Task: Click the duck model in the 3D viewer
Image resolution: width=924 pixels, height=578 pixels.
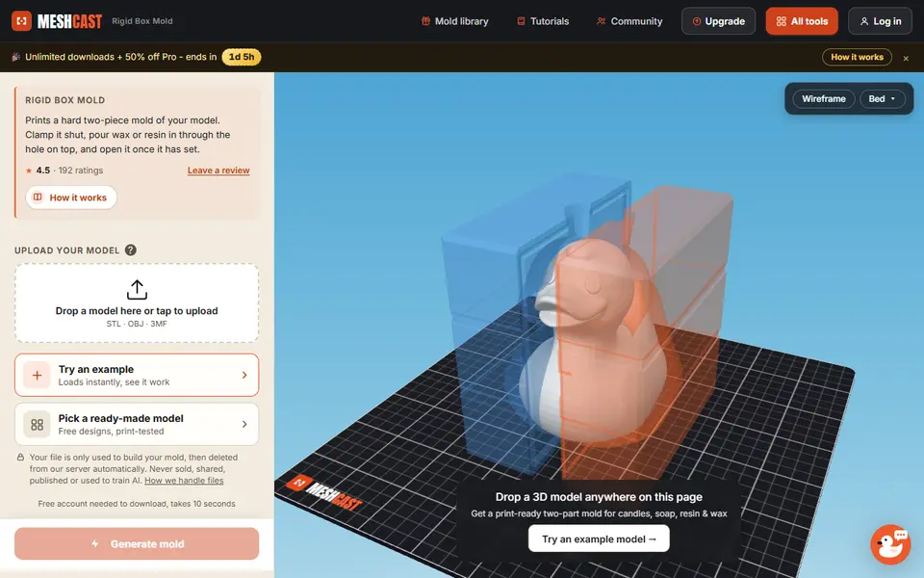Action: 595,342
